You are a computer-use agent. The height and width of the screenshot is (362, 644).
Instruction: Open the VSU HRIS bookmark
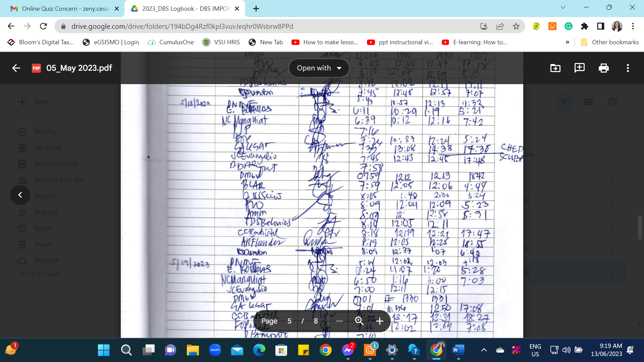[x=221, y=42]
